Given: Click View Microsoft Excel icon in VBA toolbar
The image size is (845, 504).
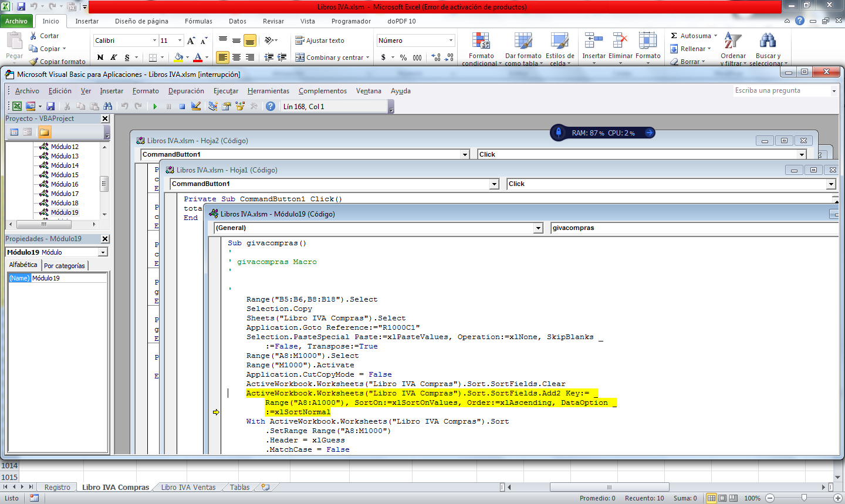Looking at the screenshot, I should (17, 106).
